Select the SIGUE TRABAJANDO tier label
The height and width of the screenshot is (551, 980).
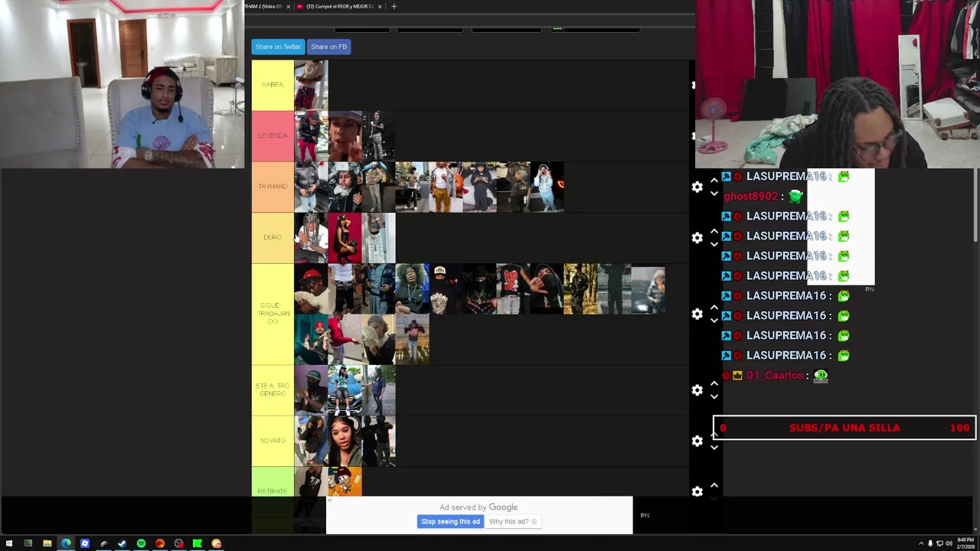(x=273, y=314)
